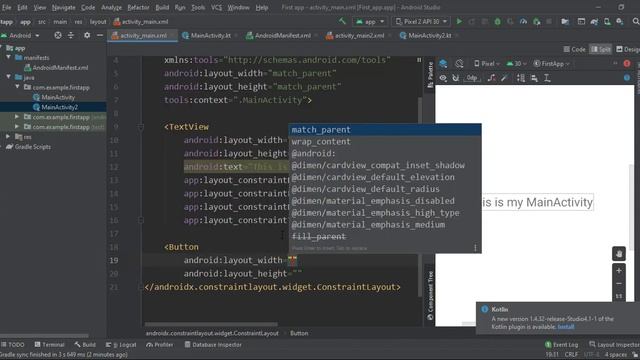The image size is (640, 360).
Task: Expand the res folder in tree
Action: [x=9, y=137]
